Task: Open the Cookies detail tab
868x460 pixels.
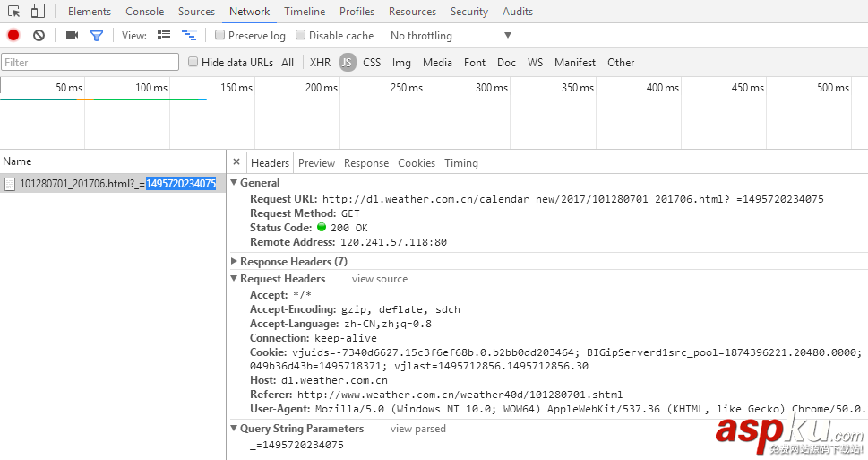Action: [417, 163]
